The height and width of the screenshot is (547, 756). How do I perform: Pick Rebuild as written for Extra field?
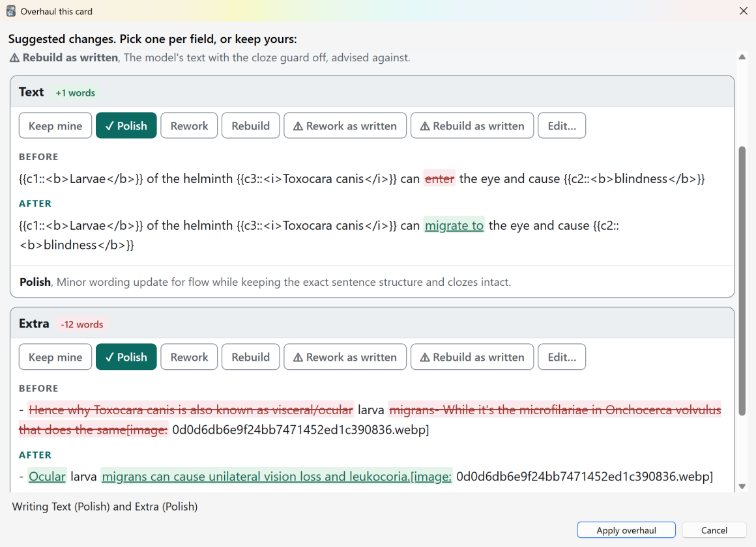click(x=472, y=357)
